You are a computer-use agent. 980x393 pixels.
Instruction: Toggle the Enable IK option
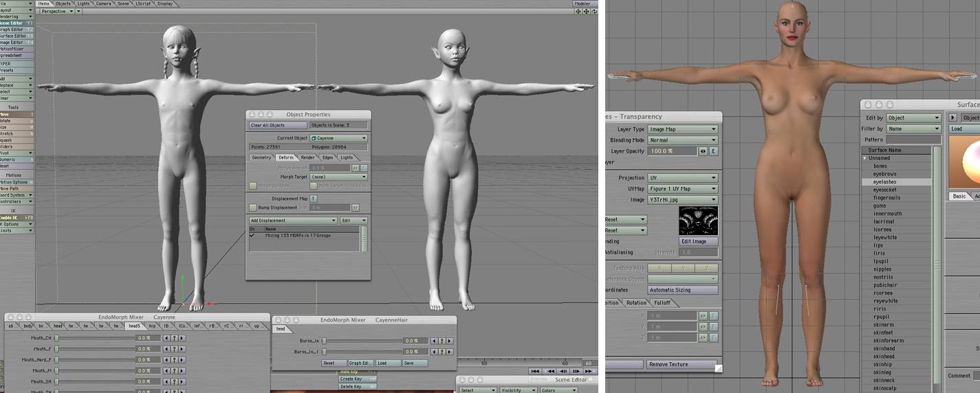[14, 217]
